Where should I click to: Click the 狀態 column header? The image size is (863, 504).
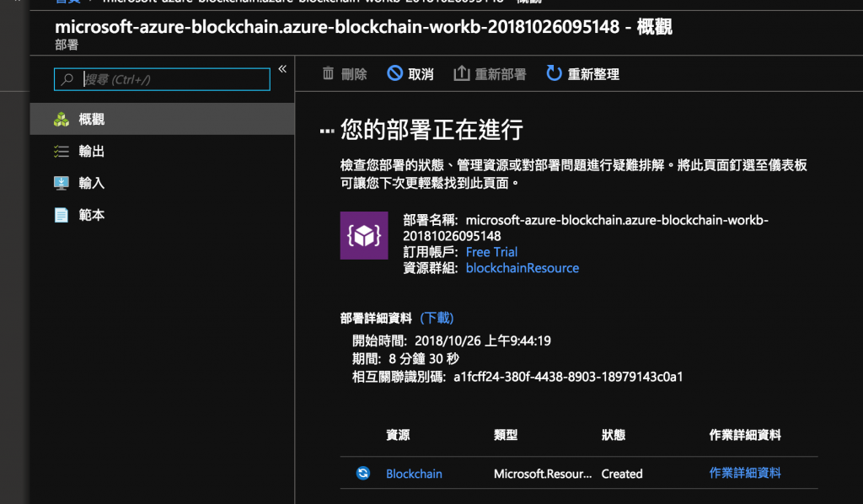[614, 435]
